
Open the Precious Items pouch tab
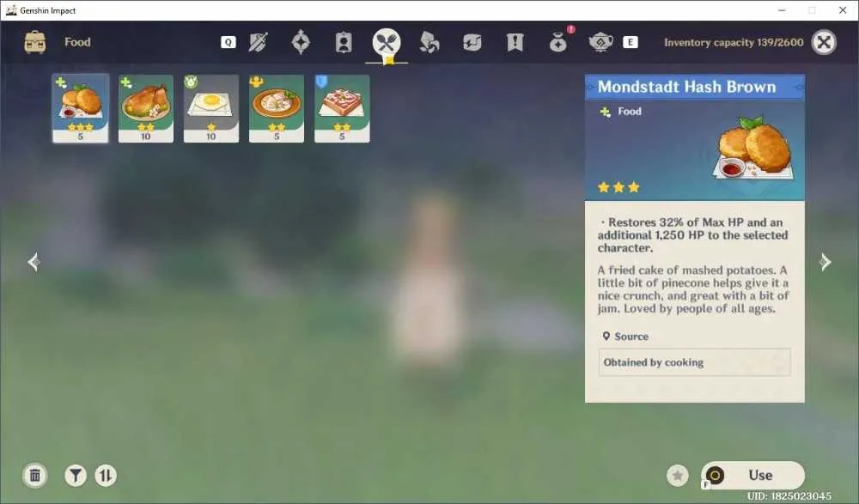(x=557, y=42)
